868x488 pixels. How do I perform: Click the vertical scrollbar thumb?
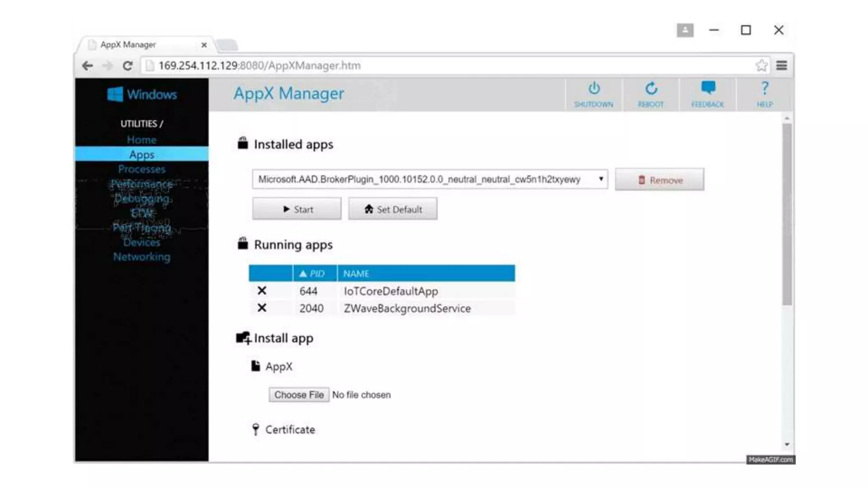[x=787, y=214]
